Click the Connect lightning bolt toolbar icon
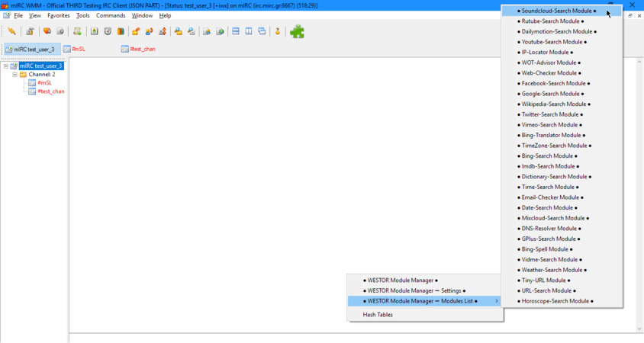The image size is (644, 343). [12, 31]
